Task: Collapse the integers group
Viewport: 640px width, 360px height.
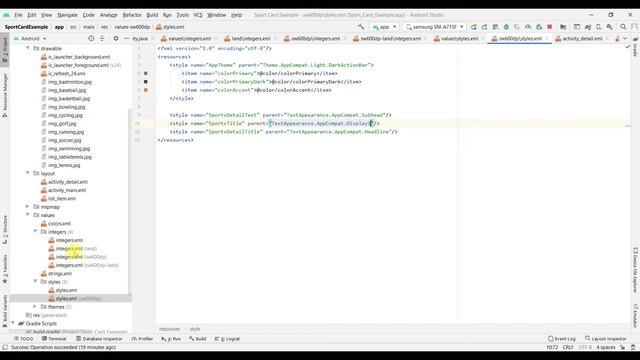Action: pos(35,231)
